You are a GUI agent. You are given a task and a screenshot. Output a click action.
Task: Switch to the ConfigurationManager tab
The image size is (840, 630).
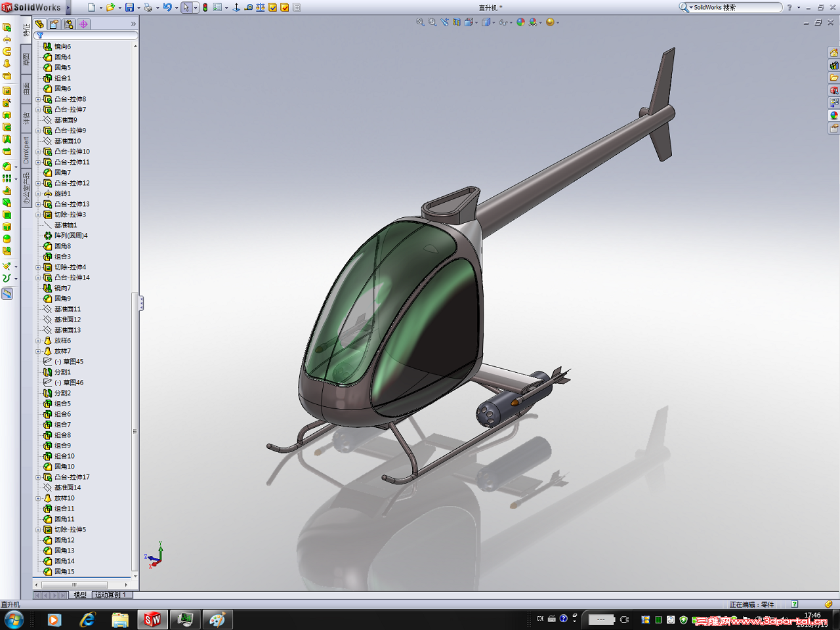[x=69, y=24]
